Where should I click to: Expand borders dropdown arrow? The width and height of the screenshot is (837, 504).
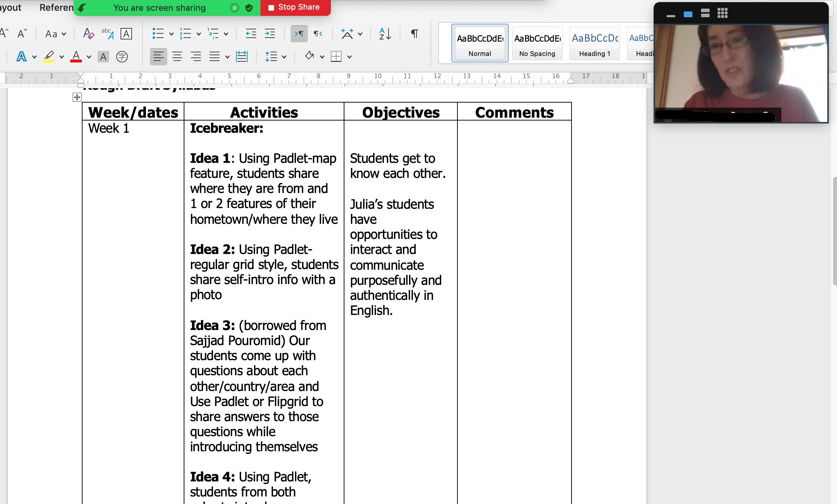(349, 57)
